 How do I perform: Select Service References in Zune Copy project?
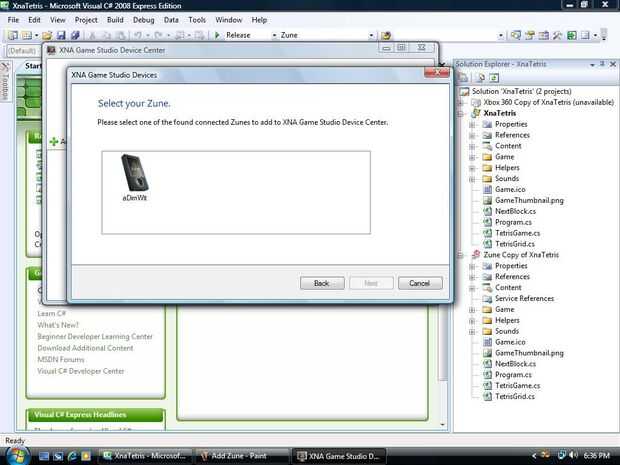tap(524, 299)
